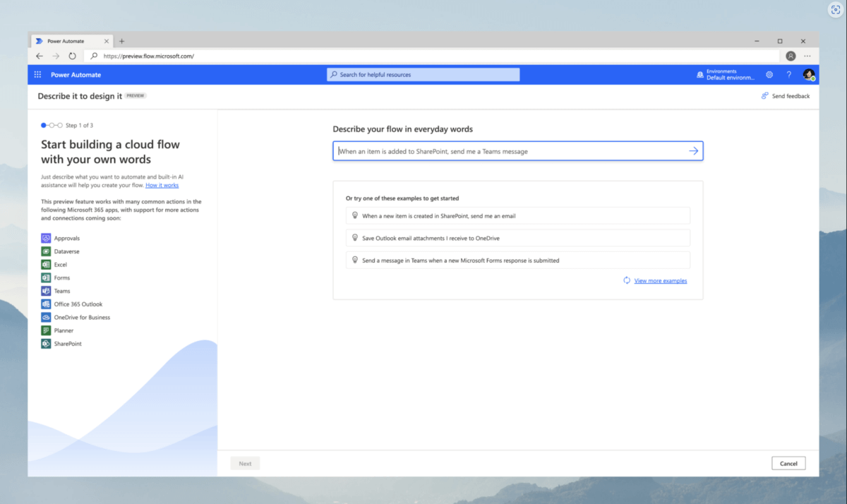Open a new browser tab with plus
Screen dimensions: 847x504
point(121,41)
